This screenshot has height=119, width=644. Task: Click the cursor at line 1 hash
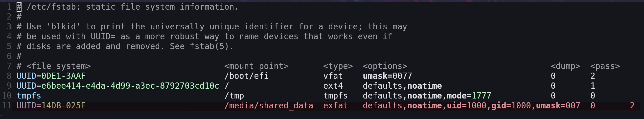pyautogui.click(x=19, y=7)
